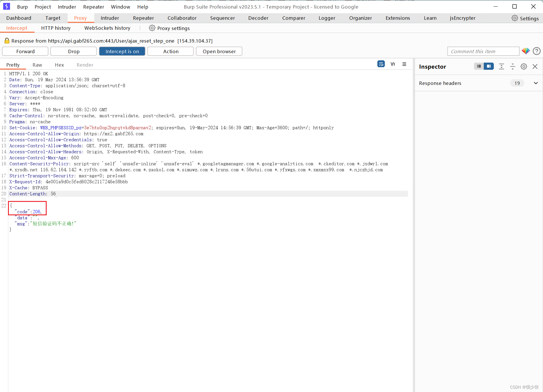The width and height of the screenshot is (543, 392).
Task: Open HTTP history sub-tab
Action: point(56,28)
